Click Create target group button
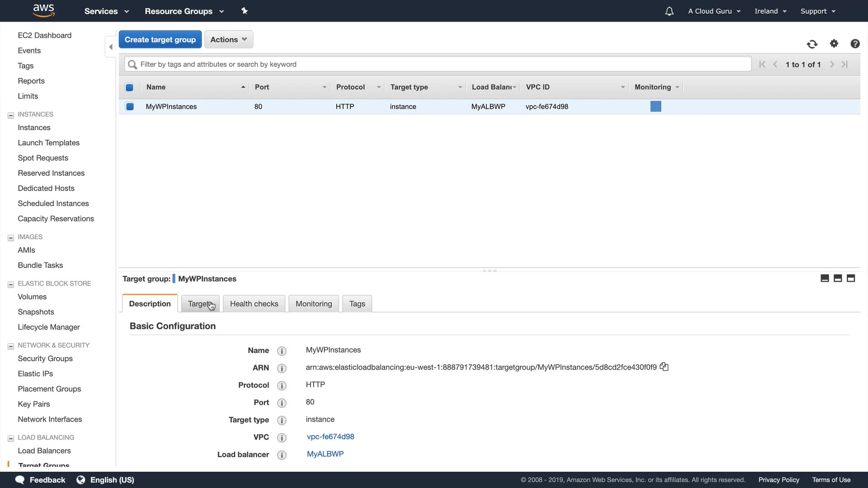The width and height of the screenshot is (868, 488). (x=160, y=40)
